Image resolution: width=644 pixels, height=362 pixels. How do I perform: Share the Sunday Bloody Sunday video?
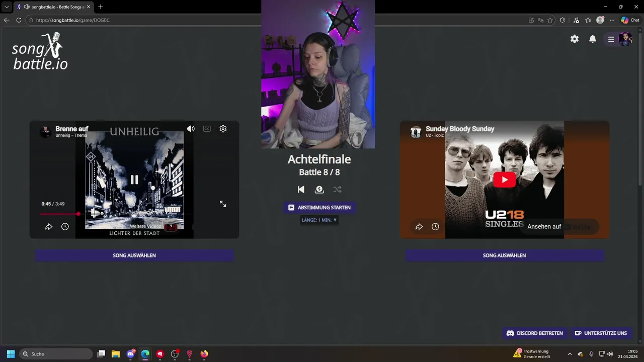tap(419, 227)
